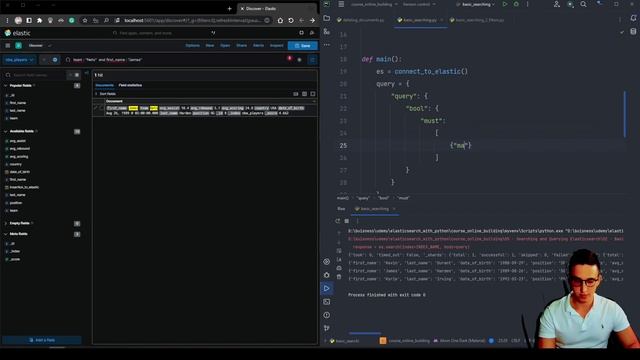This screenshot has width=640, height=360.
Task: Stop process in Run panel
Action: pyautogui.click(x=347, y=221)
